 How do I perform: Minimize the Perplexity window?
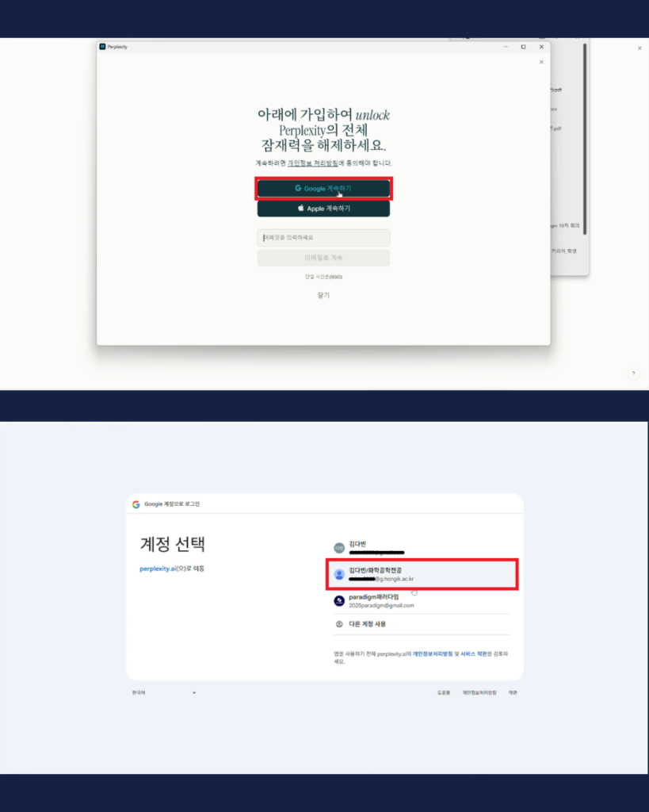tap(506, 47)
